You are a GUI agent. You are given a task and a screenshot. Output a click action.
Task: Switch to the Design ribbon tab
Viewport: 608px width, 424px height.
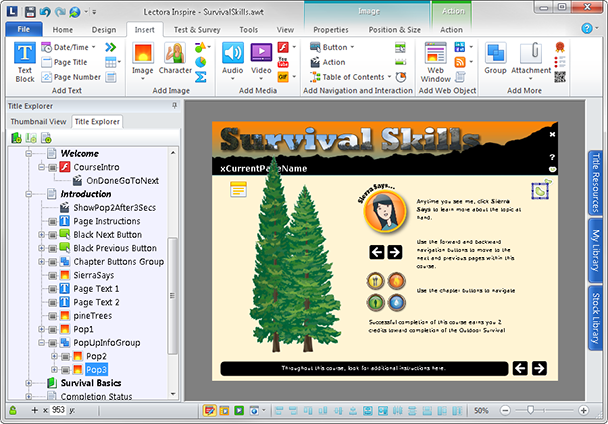click(104, 29)
